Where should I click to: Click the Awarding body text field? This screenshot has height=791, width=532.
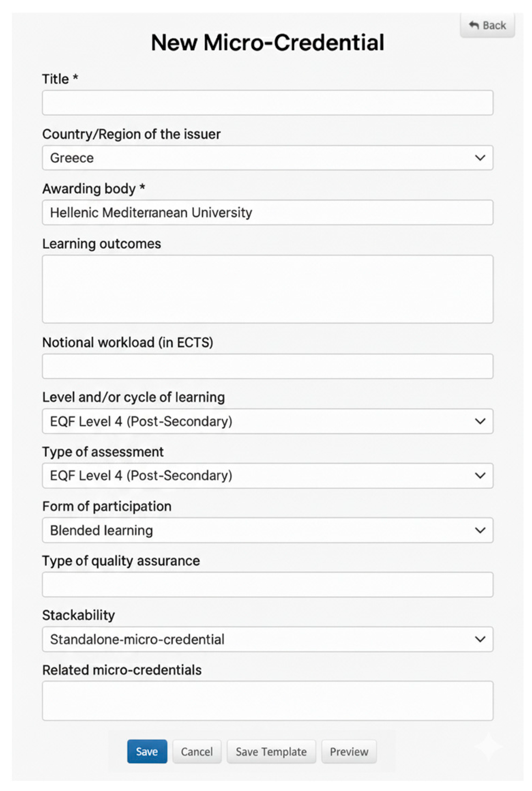(267, 213)
